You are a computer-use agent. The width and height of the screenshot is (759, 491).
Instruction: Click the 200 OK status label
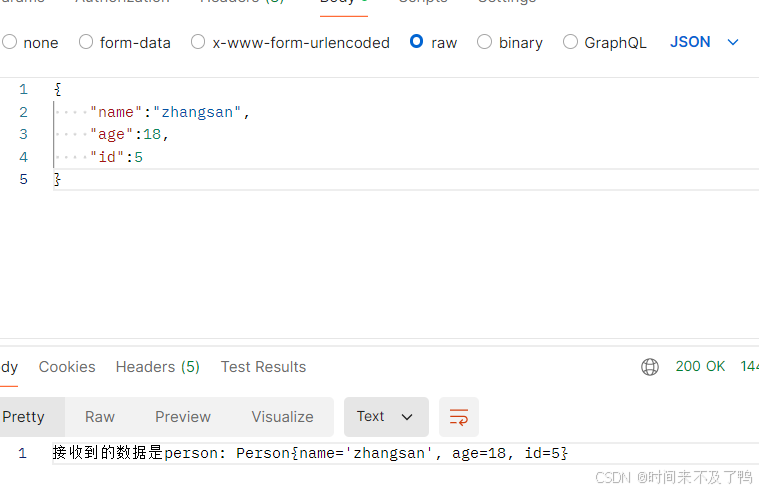click(700, 367)
